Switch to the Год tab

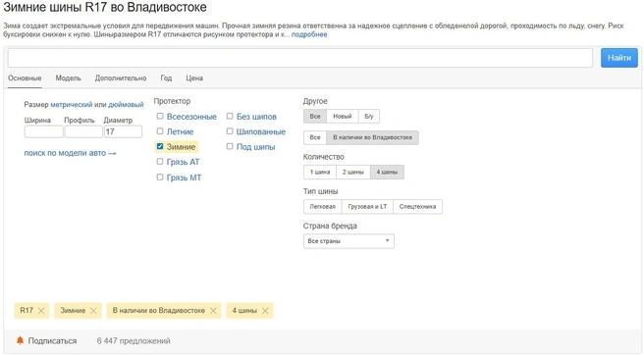(166, 78)
